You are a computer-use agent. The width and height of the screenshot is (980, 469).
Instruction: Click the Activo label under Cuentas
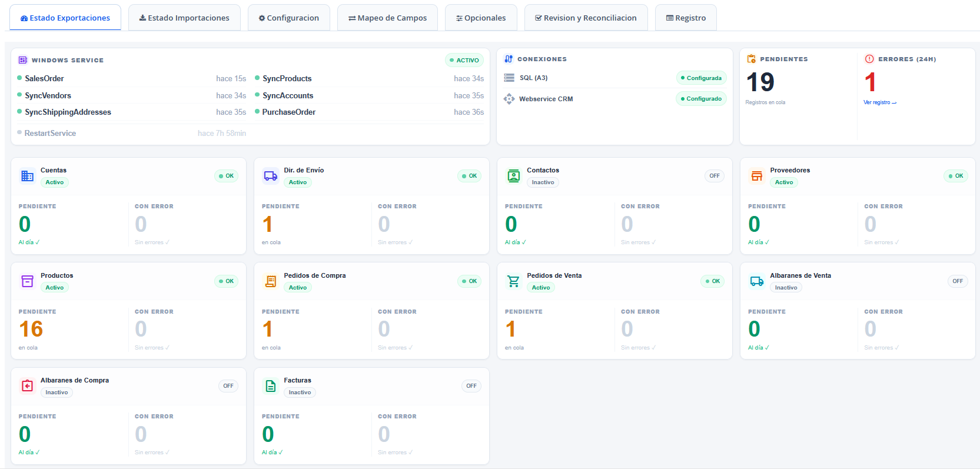55,182
